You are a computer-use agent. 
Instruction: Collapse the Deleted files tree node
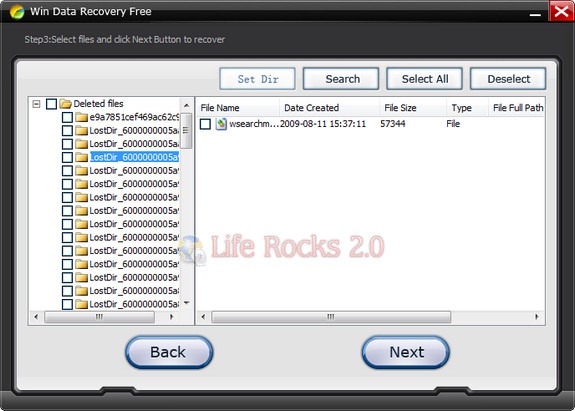36,104
